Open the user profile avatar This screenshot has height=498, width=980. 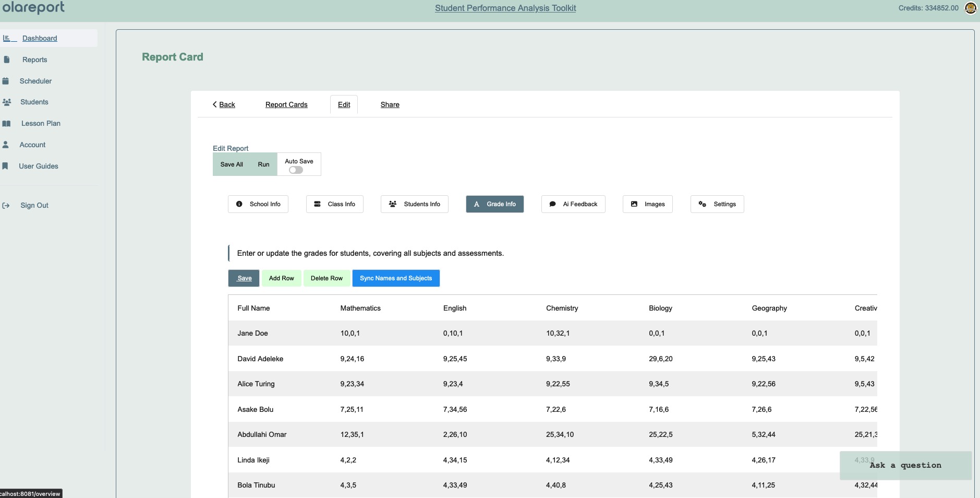click(x=970, y=8)
